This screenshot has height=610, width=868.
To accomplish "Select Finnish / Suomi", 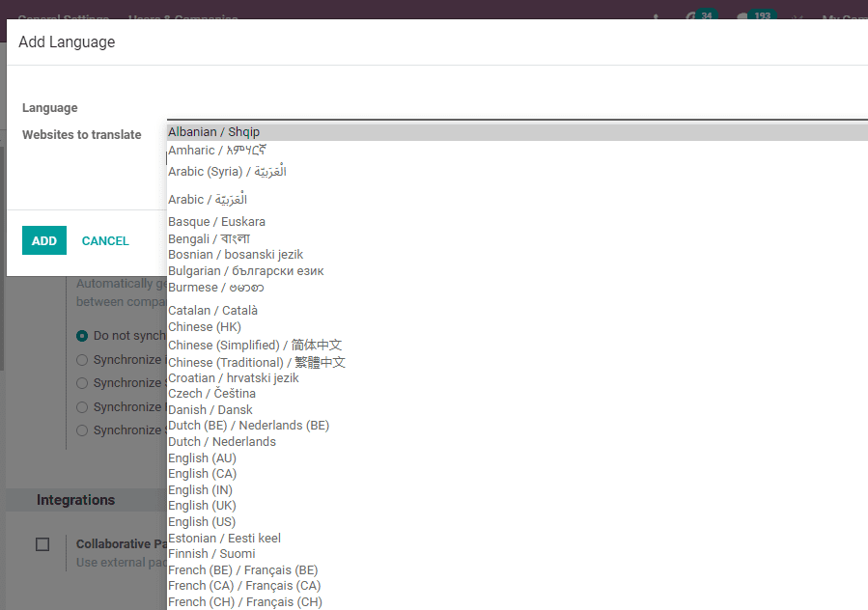I will (518, 554).
